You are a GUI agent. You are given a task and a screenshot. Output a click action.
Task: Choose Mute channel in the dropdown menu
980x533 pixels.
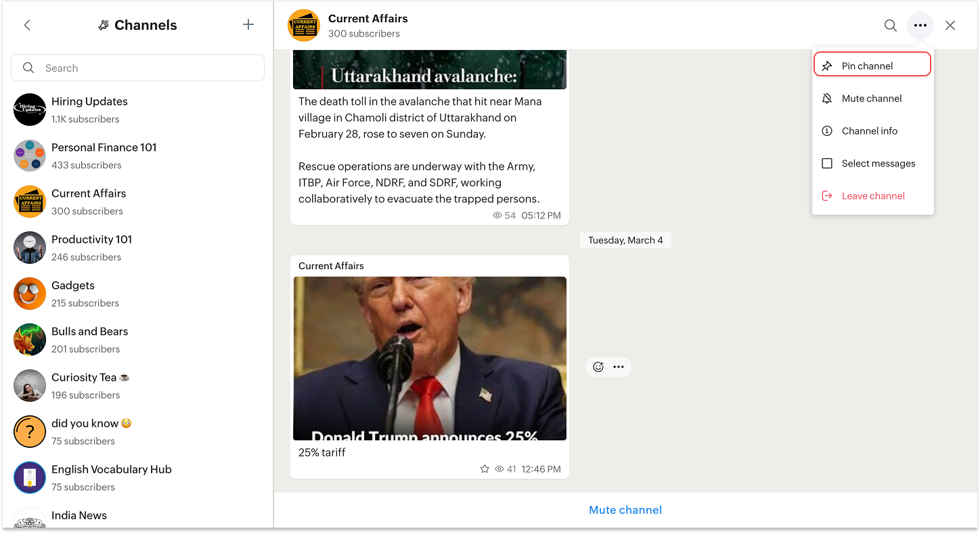pyautogui.click(x=872, y=98)
